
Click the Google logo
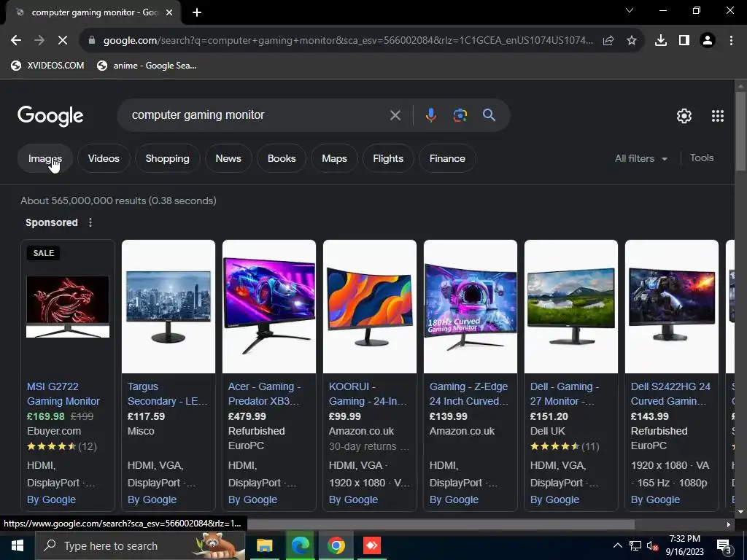[50, 116]
